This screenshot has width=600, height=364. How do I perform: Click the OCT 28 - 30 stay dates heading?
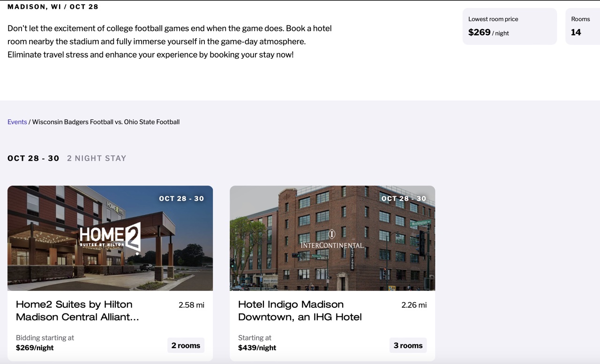pos(33,158)
